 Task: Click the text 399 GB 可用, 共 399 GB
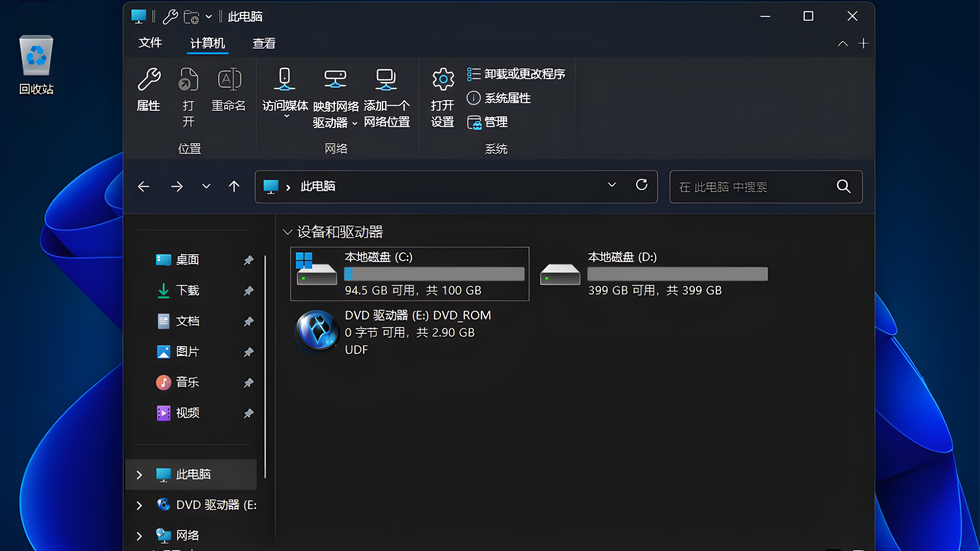tap(655, 290)
